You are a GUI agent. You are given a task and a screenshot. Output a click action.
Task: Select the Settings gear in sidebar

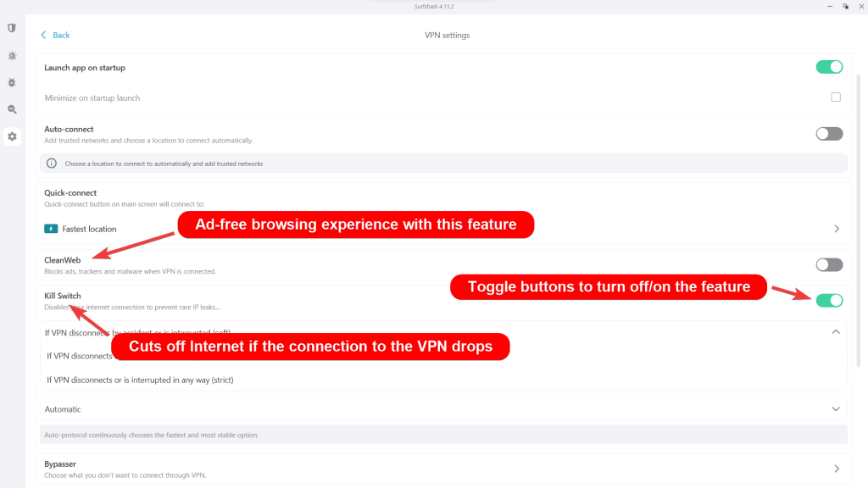[12, 136]
